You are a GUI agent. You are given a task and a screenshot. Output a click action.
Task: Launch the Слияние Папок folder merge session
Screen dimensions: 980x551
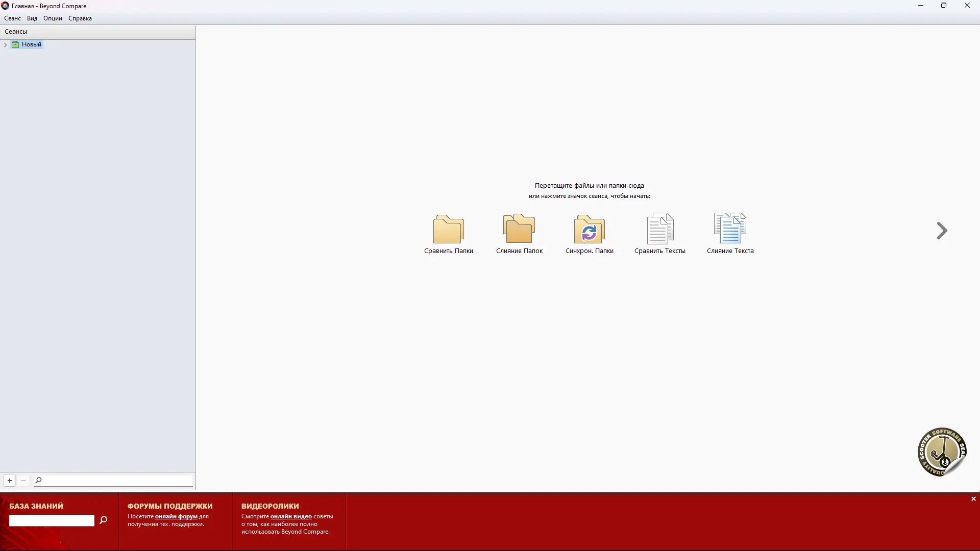pos(519,229)
